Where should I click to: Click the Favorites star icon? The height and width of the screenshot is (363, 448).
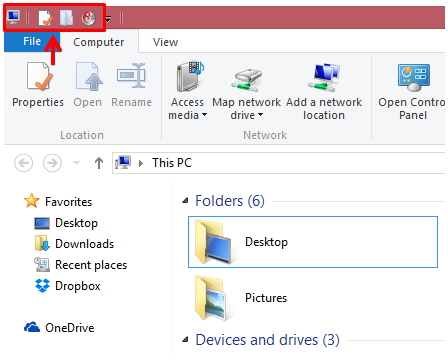[x=32, y=201]
